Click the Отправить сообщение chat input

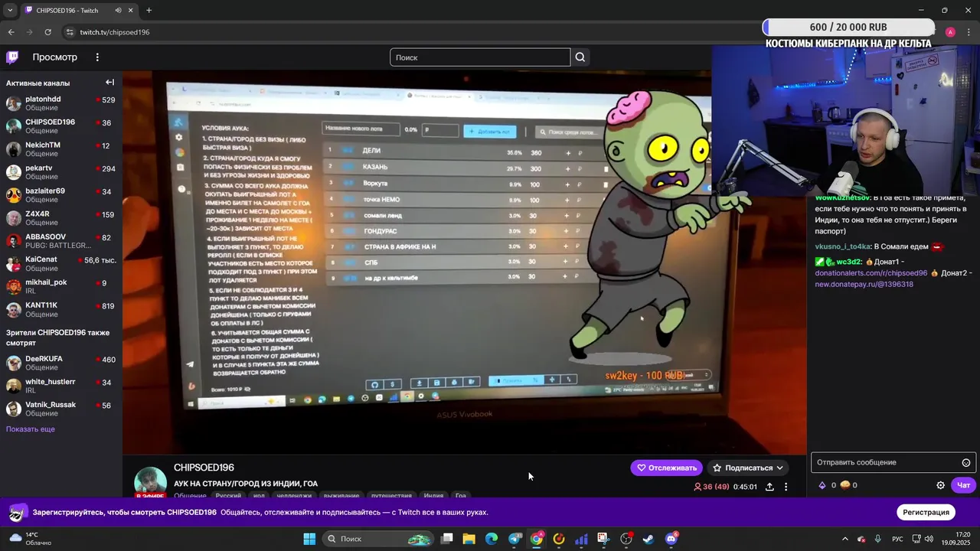point(892,462)
